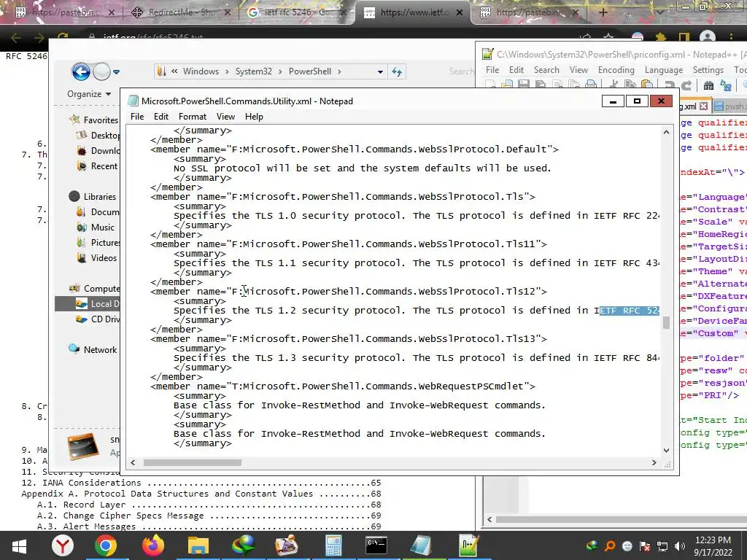Open Command Prompt from taskbar
747x560 pixels.
click(376, 545)
